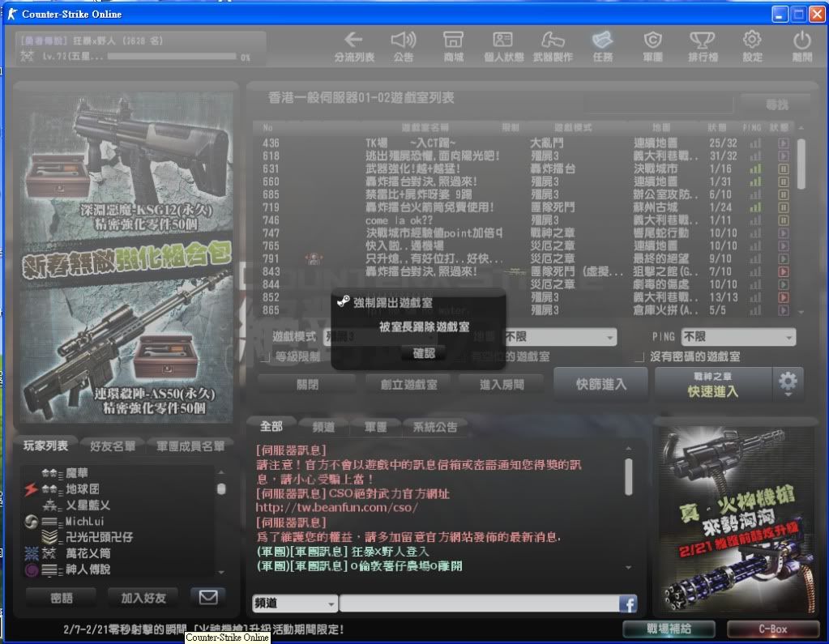Click the red status icon of room 843
Screen dimensions: 829x644
[784, 271]
